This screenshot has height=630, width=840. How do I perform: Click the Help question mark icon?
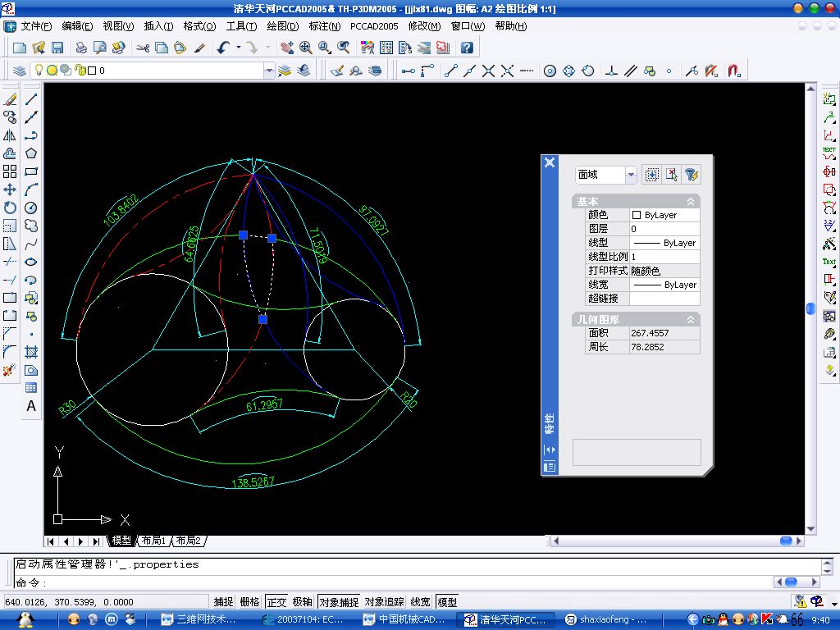pyautogui.click(x=467, y=48)
